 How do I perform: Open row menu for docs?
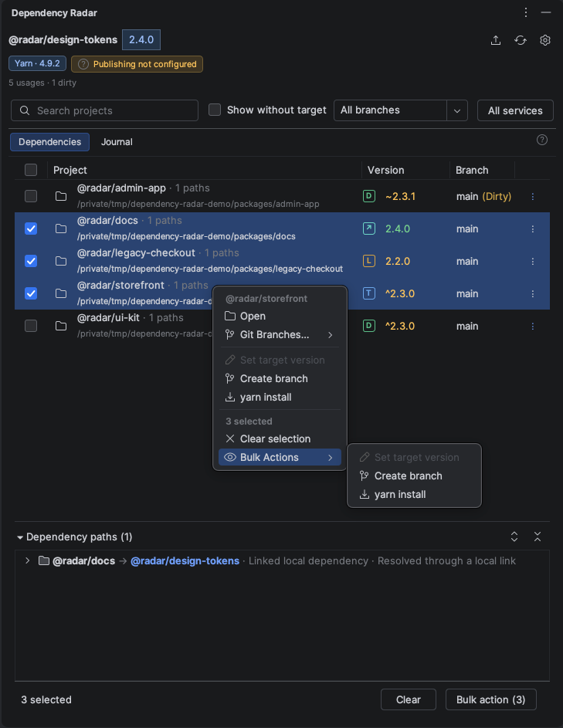[533, 229]
